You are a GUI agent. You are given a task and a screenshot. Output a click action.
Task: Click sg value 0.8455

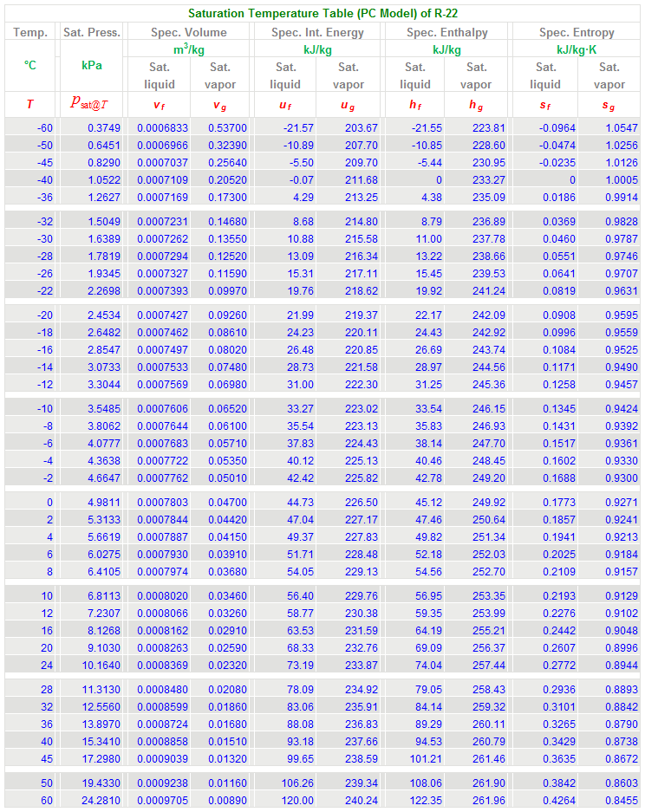(x=622, y=801)
